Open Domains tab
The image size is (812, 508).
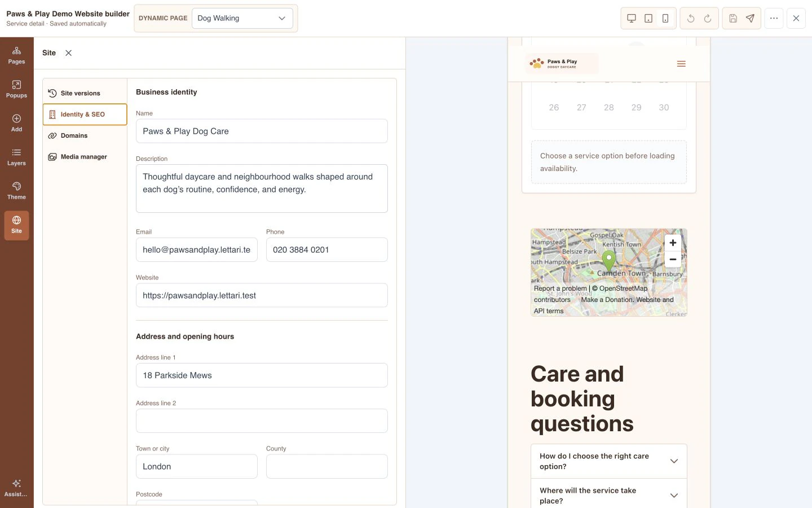pos(85,135)
